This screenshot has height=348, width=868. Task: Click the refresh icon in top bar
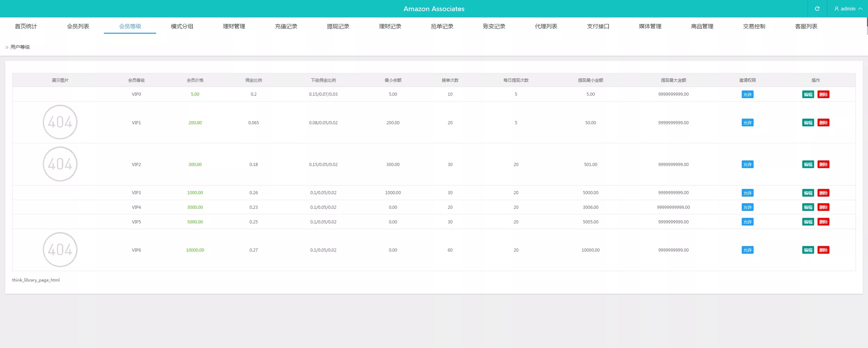click(x=817, y=9)
